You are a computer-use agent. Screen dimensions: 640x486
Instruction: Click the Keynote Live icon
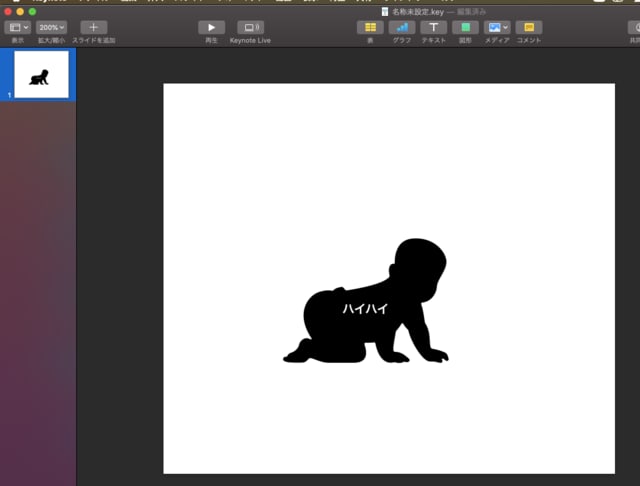(x=251, y=27)
